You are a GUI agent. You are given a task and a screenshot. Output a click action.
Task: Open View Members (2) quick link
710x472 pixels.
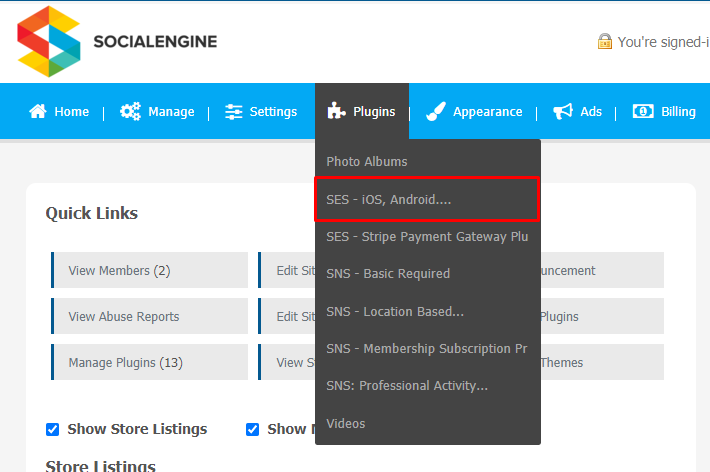click(149, 270)
